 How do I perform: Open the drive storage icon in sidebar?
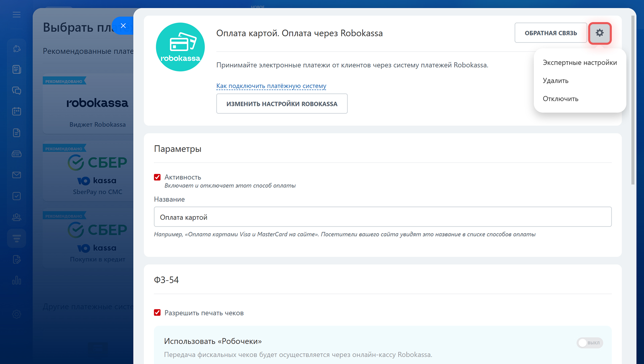click(16, 154)
